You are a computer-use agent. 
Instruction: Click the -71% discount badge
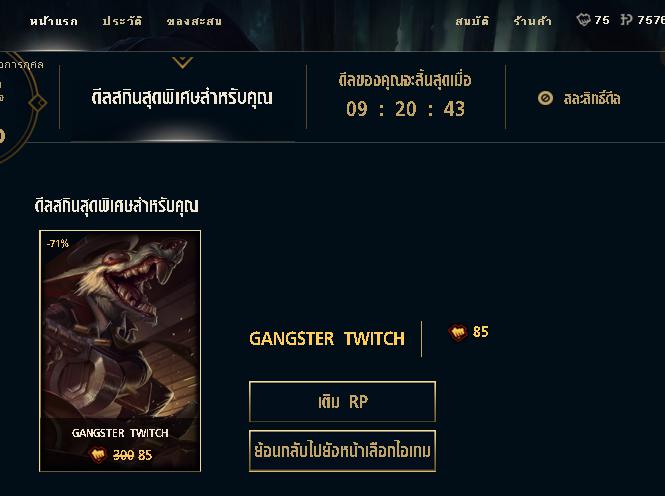coord(58,243)
